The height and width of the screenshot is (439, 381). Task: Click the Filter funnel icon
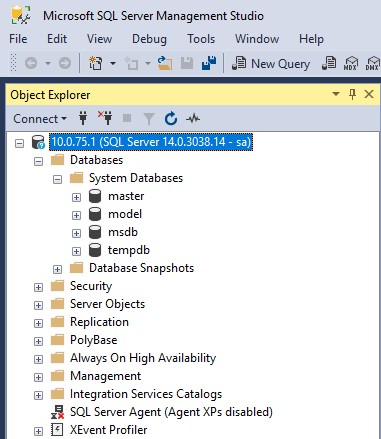(x=149, y=119)
